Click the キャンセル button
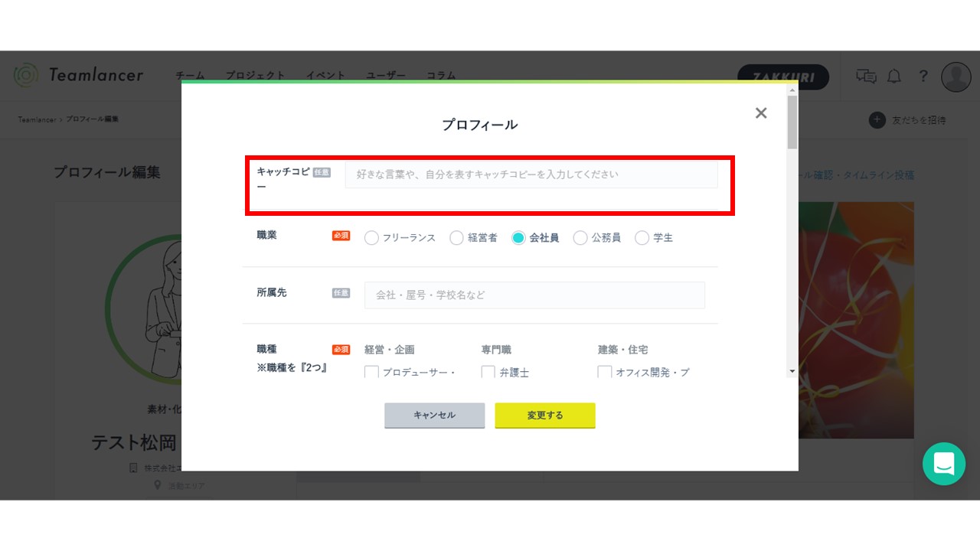 click(434, 416)
